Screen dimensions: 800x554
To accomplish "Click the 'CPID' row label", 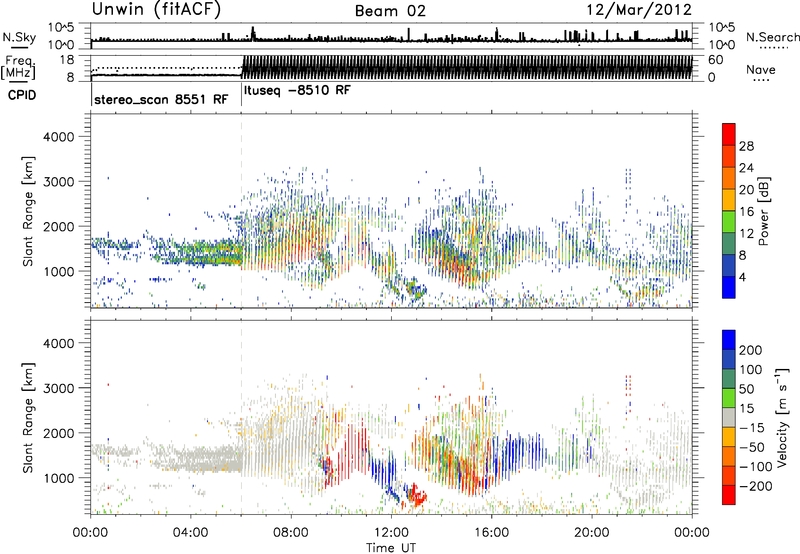I will 22,95.
